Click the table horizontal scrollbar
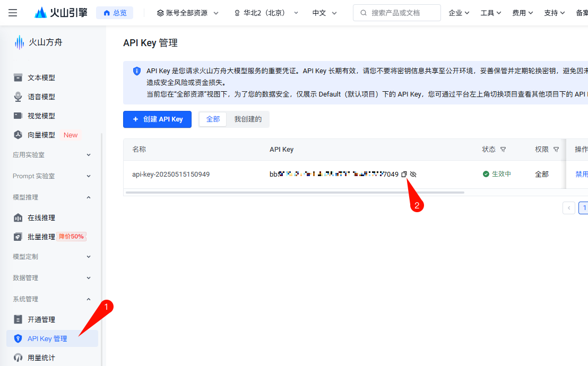Viewport: 588px width, 366px height. (295, 193)
